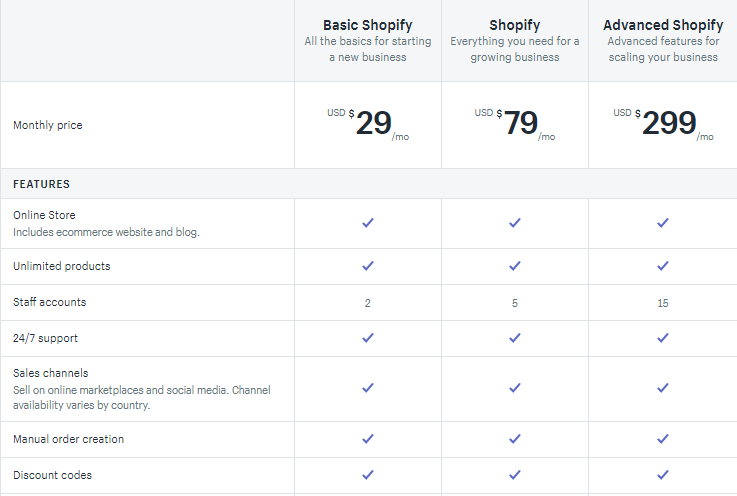The height and width of the screenshot is (496, 737).
Task: Select the Advanced Shopify plan heading
Action: pyautogui.click(x=663, y=25)
